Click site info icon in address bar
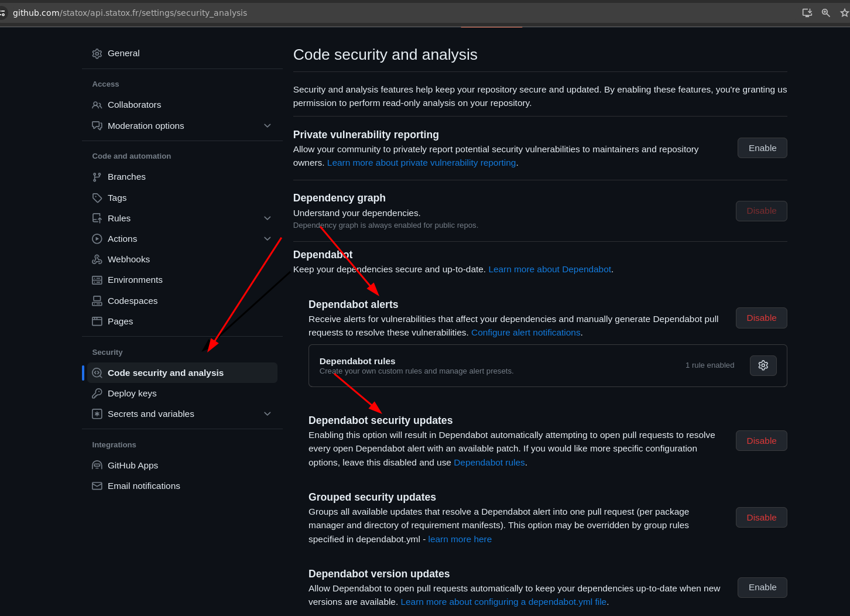Image resolution: width=850 pixels, height=616 pixels. pyautogui.click(x=2, y=13)
